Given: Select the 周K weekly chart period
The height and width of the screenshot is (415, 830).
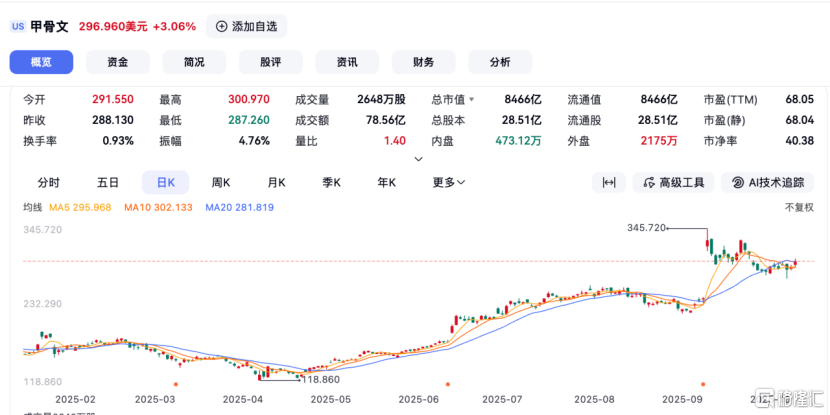Looking at the screenshot, I should click(x=221, y=182).
